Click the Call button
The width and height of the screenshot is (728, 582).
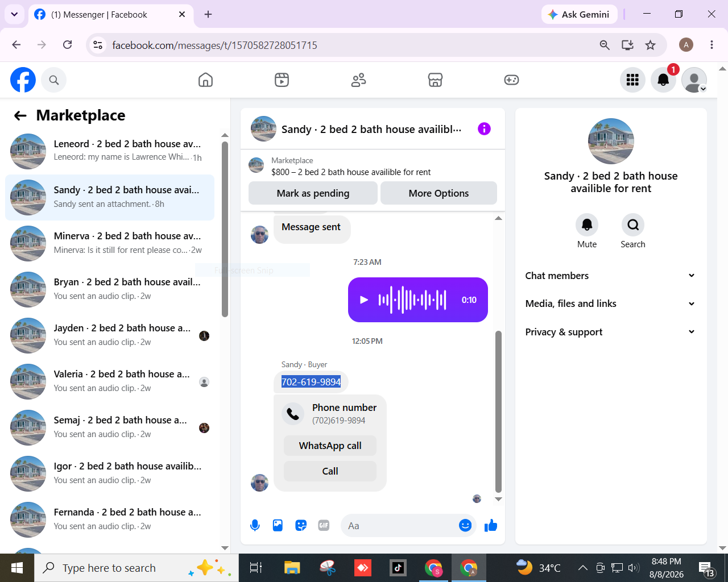click(330, 471)
